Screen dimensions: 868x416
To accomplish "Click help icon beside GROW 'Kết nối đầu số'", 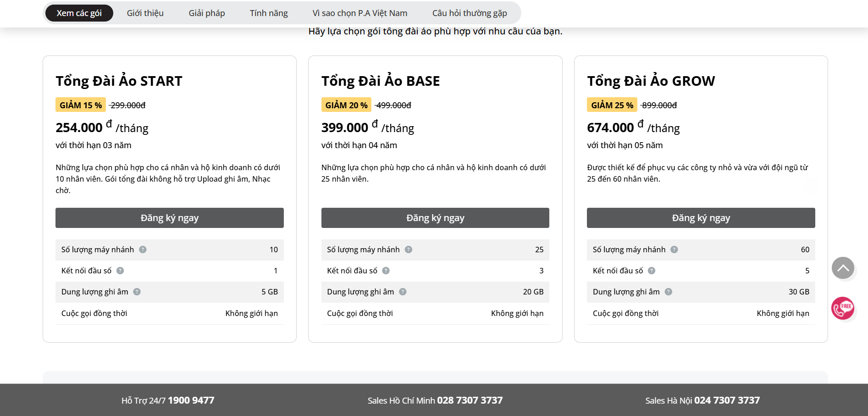I will pos(652,271).
